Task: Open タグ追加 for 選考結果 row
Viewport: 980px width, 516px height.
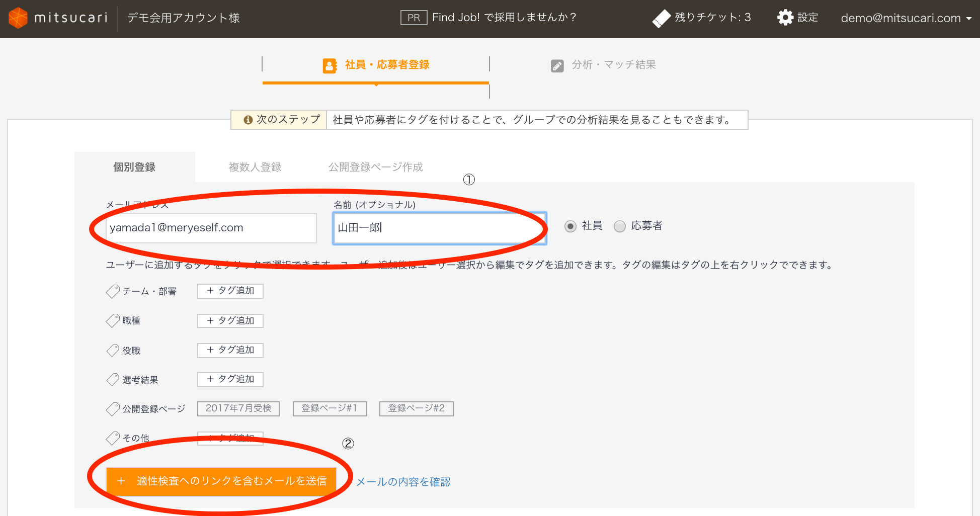Action: [230, 379]
